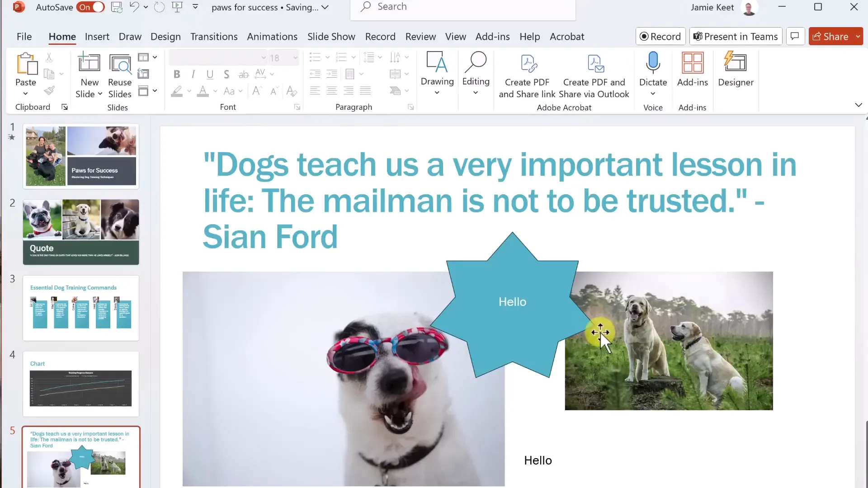This screenshot has width=868, height=488.
Task: Open the File menu
Action: click(24, 37)
